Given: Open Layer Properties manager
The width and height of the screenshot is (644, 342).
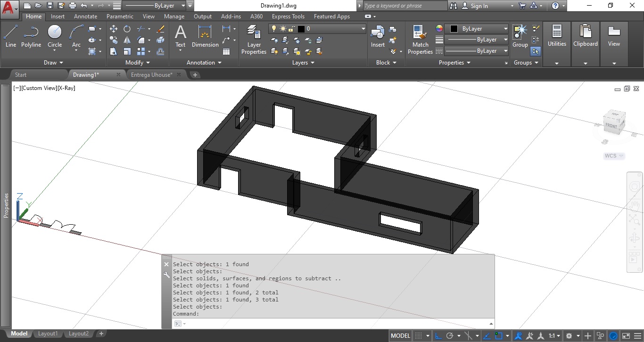Looking at the screenshot, I should click(254, 40).
